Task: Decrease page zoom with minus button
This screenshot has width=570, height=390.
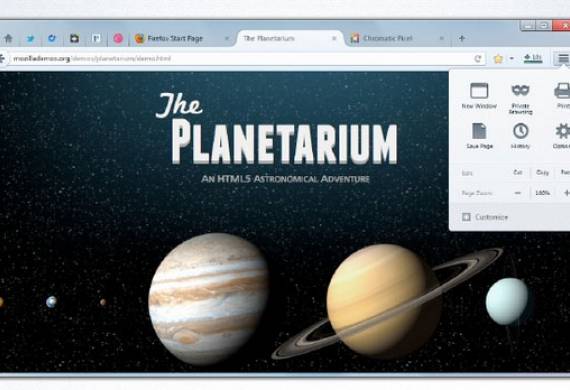Action: point(518,193)
